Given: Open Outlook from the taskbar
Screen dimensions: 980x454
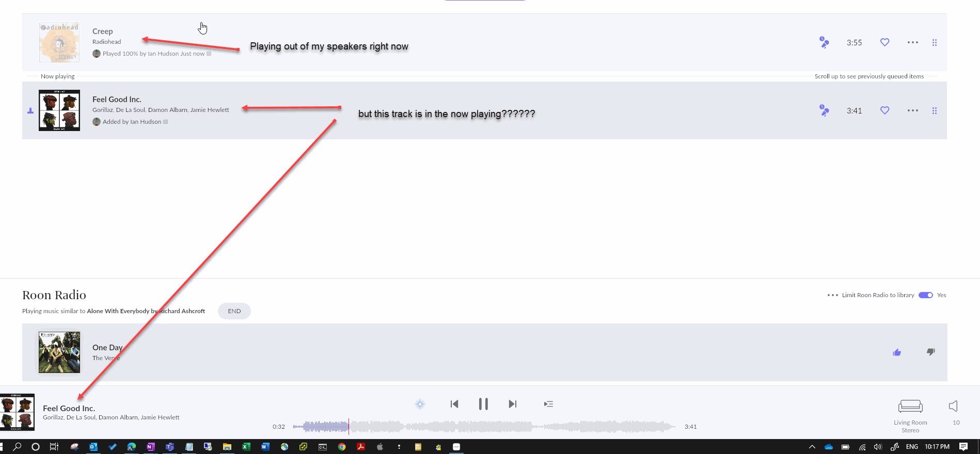Looking at the screenshot, I should [x=93, y=447].
